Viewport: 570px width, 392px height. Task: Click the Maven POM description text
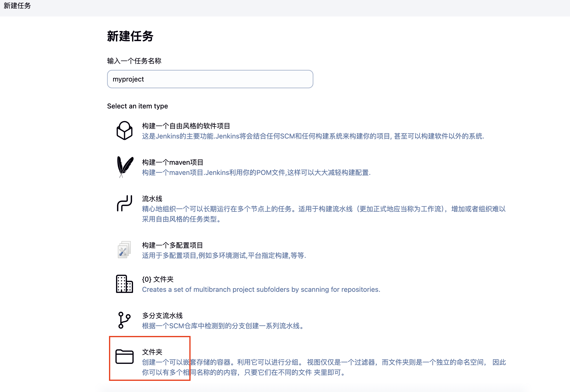(x=256, y=173)
